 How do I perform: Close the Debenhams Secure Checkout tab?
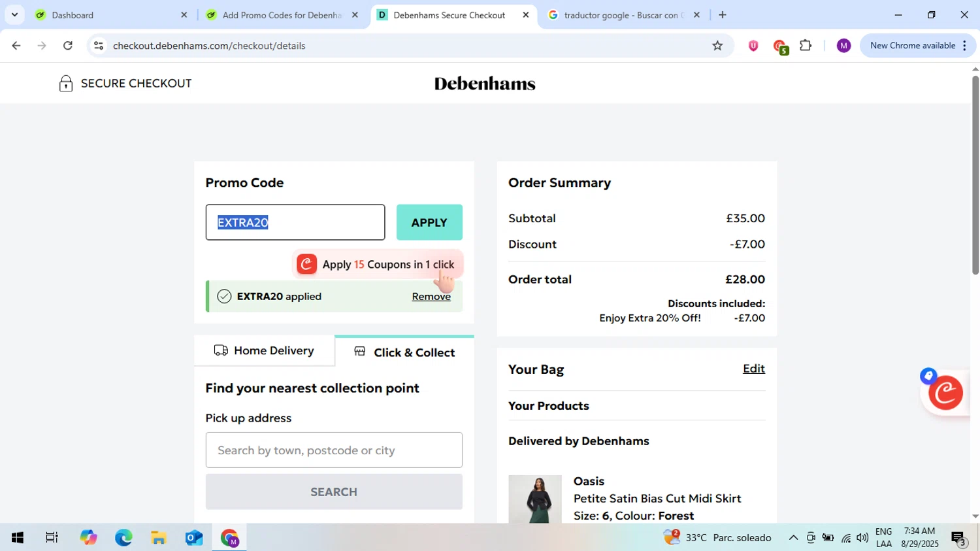[x=525, y=15]
